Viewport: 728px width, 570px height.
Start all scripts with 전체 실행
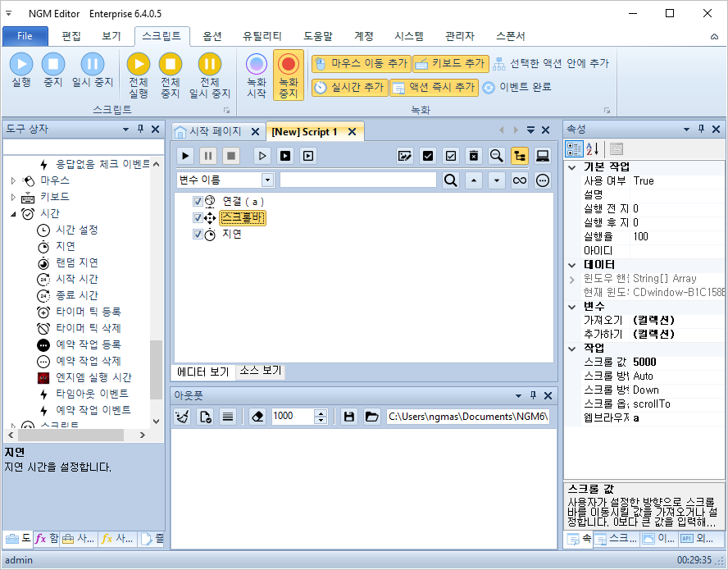pos(139,75)
